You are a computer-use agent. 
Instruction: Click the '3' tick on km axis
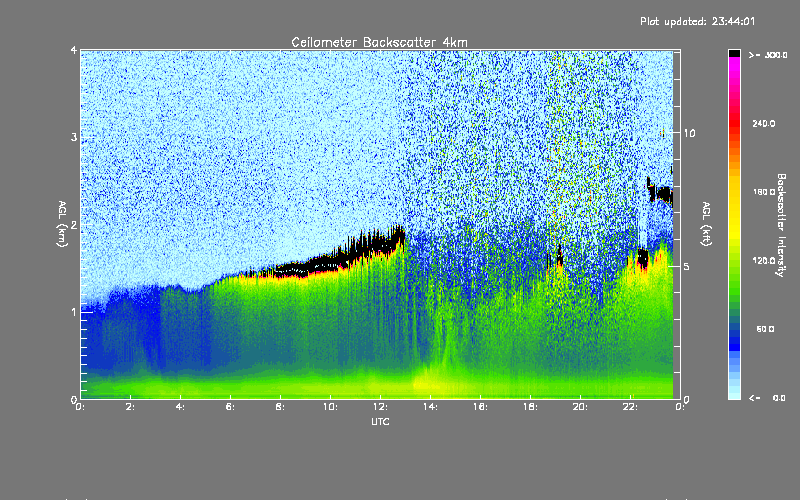[x=74, y=137]
